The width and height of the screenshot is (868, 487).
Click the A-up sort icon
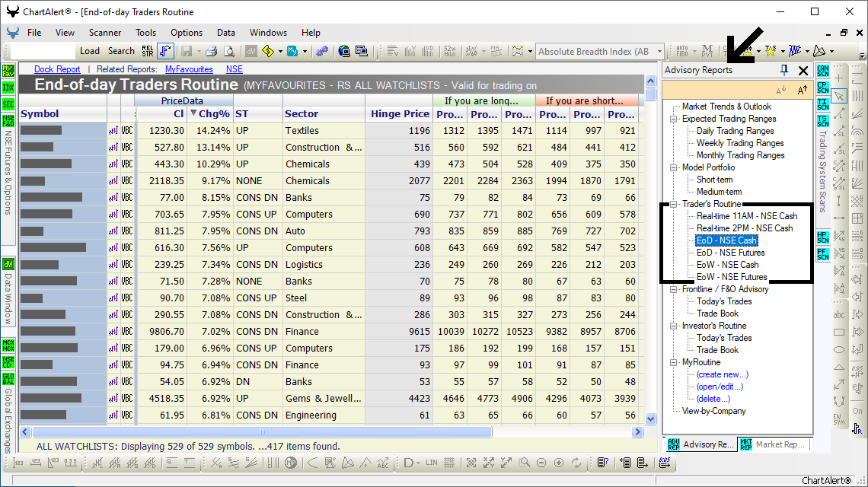[802, 91]
